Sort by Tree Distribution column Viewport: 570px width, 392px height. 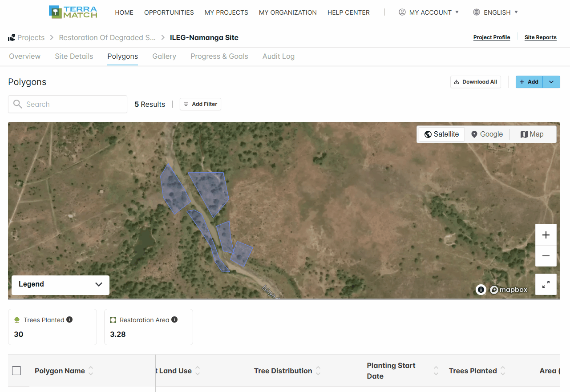point(318,371)
